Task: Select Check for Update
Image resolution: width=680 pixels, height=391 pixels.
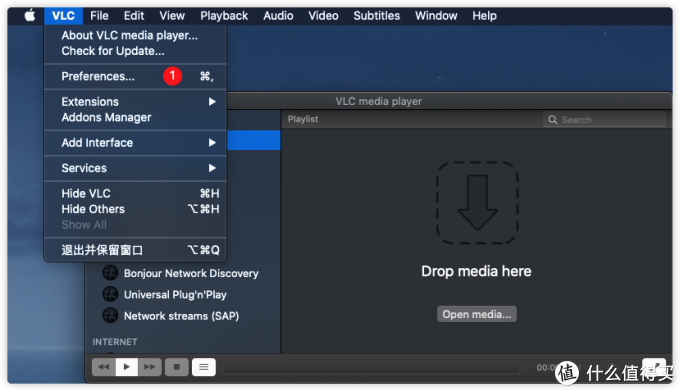Action: point(135,51)
